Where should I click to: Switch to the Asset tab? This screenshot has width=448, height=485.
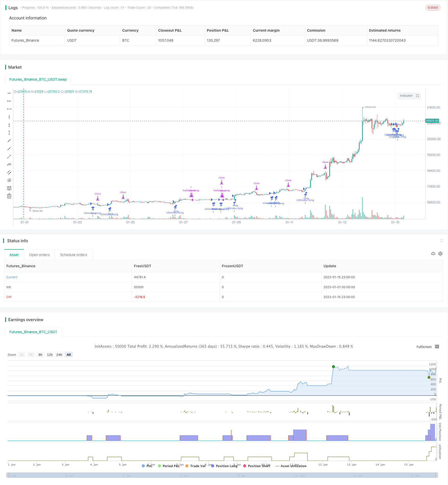click(x=14, y=255)
